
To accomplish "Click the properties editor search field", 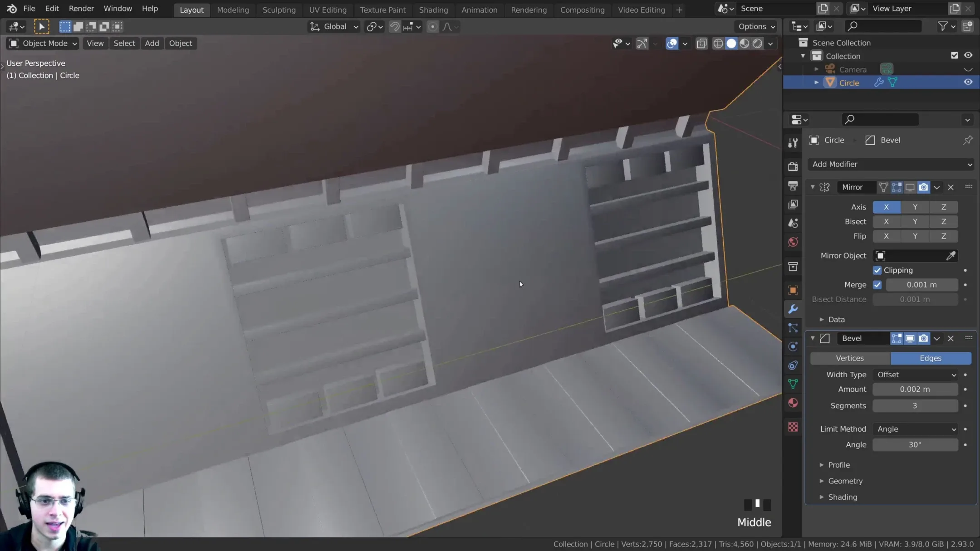I will (879, 119).
